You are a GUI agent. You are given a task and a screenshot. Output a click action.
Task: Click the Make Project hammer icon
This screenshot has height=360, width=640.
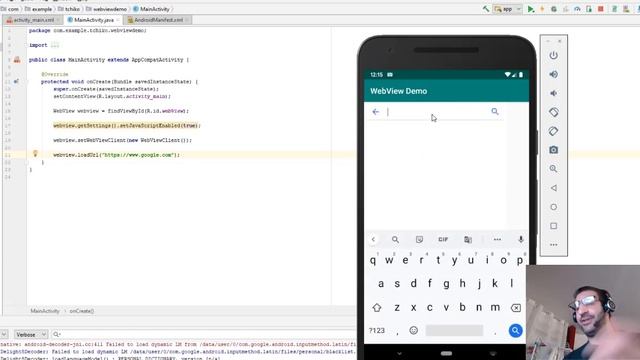486,9
